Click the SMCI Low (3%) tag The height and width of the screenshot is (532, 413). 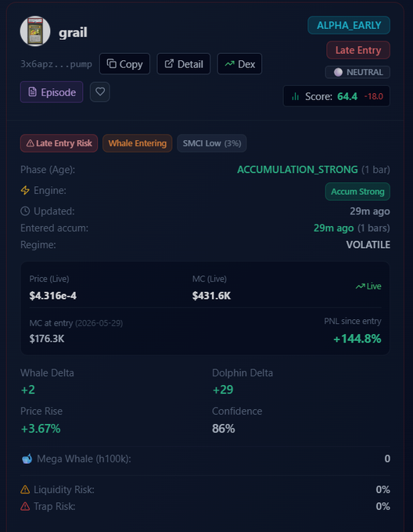pos(212,143)
